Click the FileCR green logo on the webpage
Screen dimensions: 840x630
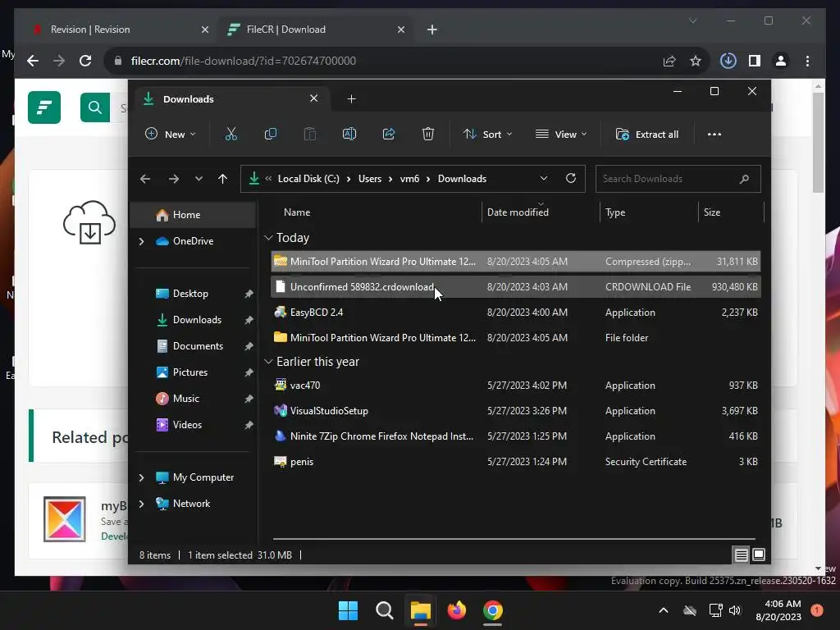pyautogui.click(x=44, y=107)
